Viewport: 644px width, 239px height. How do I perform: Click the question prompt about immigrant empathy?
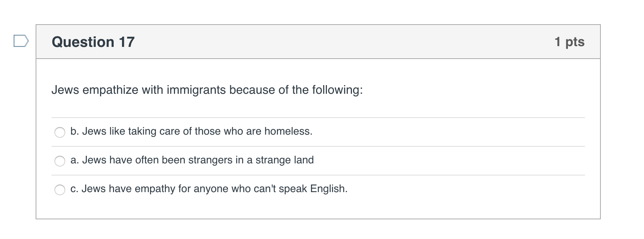(x=207, y=90)
